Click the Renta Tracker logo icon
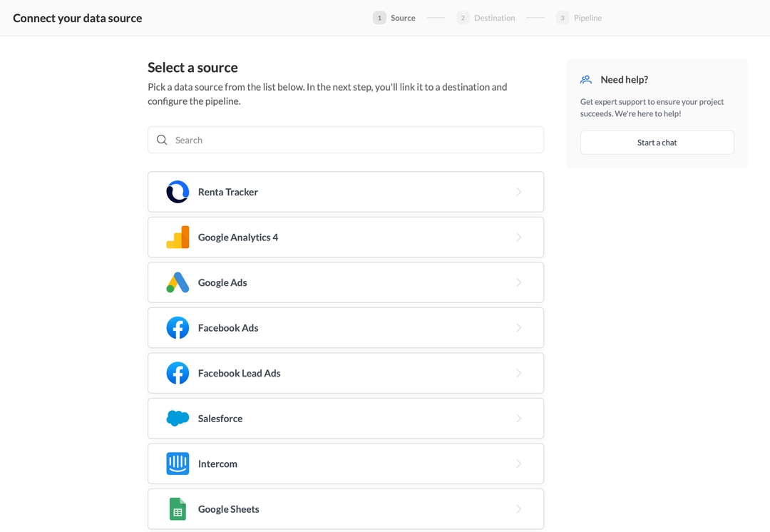 click(178, 192)
